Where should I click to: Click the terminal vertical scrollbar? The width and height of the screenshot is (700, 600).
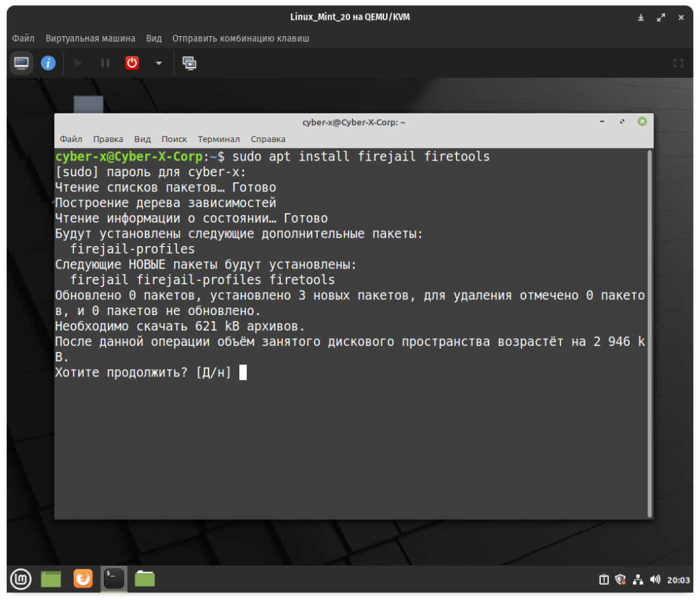pyautogui.click(x=649, y=333)
